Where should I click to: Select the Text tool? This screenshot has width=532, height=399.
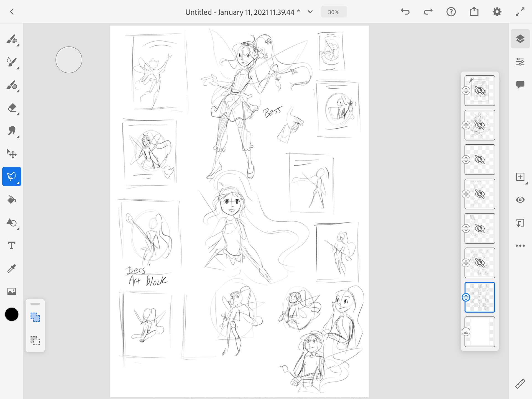point(11,245)
